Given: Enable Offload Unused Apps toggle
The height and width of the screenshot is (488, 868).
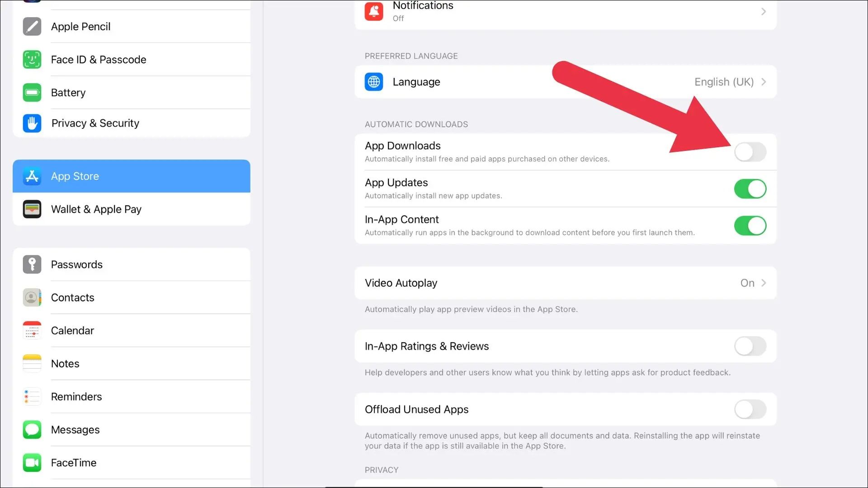Looking at the screenshot, I should click(750, 409).
